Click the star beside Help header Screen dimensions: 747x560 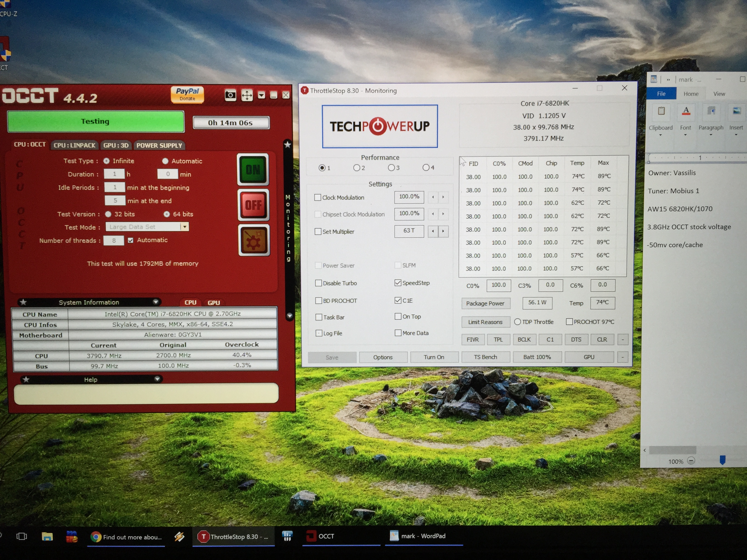tap(26, 380)
